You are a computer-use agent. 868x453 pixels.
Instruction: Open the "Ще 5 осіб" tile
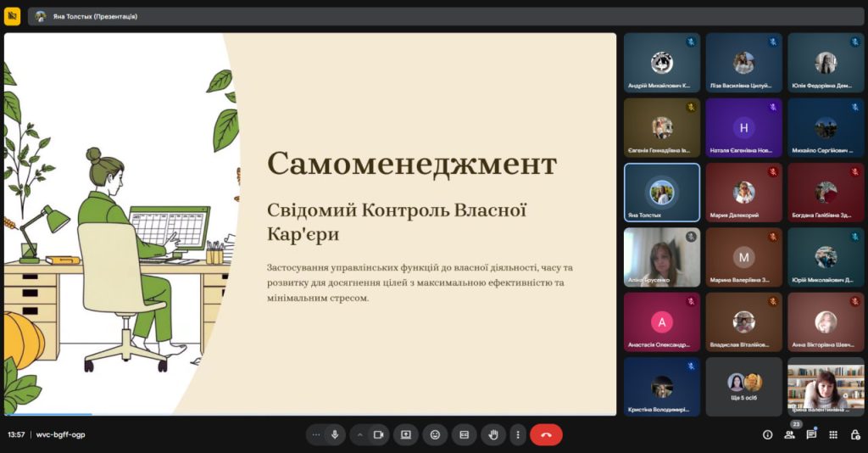(744, 386)
